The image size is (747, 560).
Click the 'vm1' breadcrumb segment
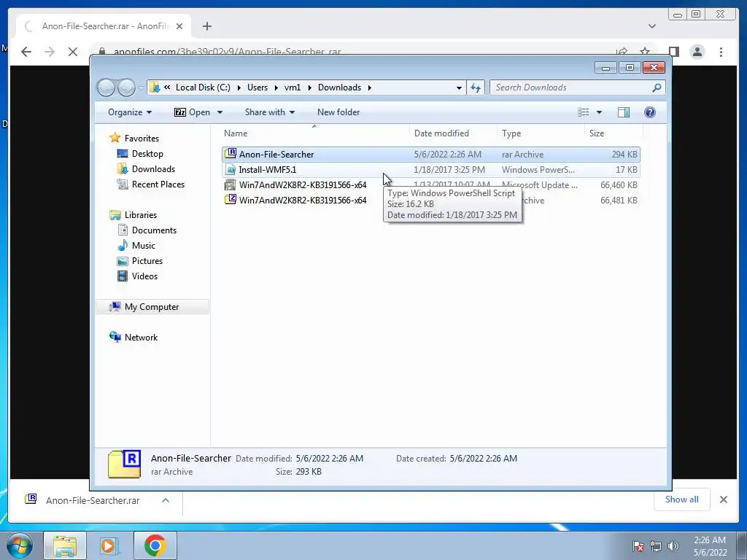(293, 87)
